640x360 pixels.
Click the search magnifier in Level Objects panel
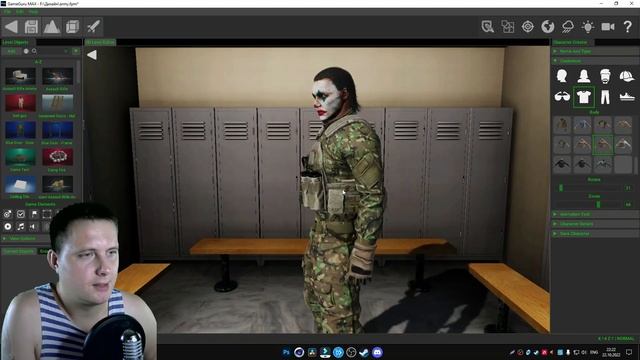(34, 51)
